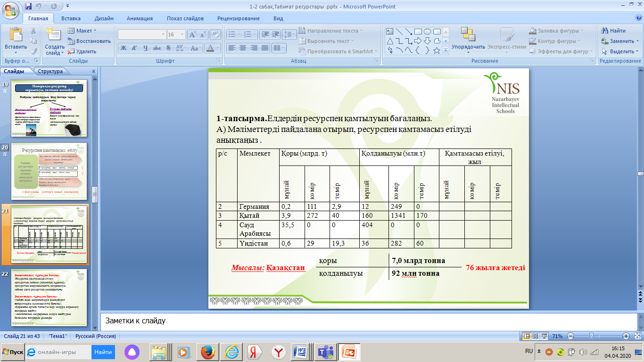
Task: Click the Пуск start button
Action: tap(13, 352)
